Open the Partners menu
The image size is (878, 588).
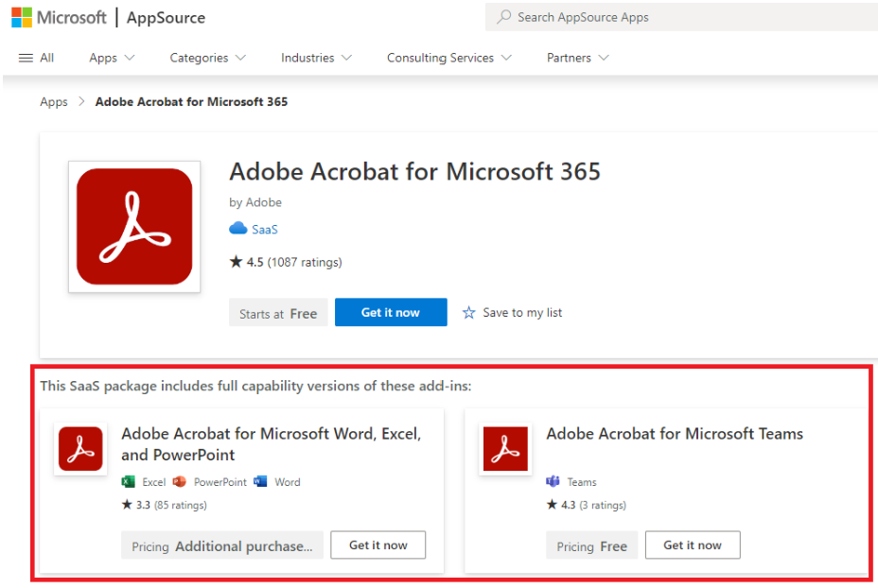(578, 58)
